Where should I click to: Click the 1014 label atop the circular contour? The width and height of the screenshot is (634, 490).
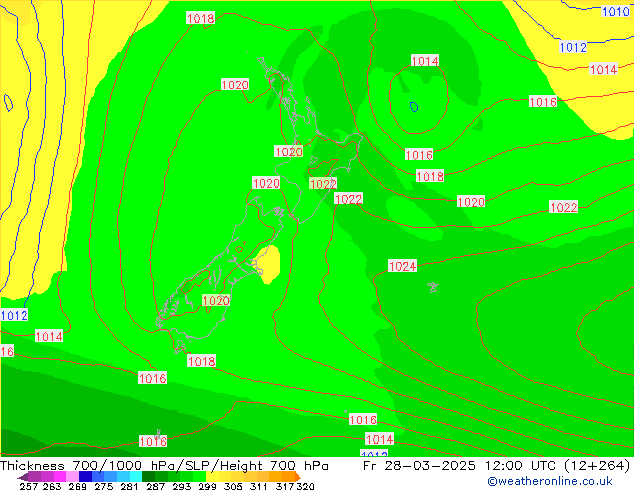pos(425,61)
